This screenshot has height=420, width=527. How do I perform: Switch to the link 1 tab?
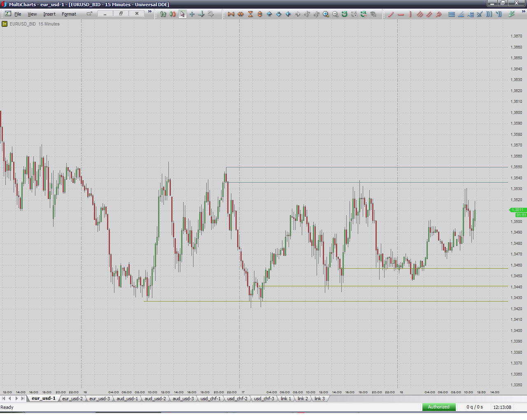click(x=286, y=399)
